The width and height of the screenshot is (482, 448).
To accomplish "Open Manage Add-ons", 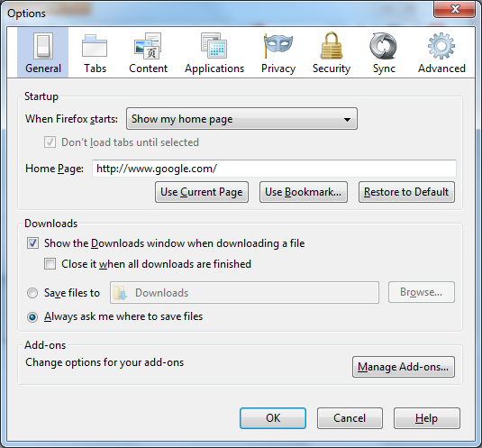I will click(404, 367).
